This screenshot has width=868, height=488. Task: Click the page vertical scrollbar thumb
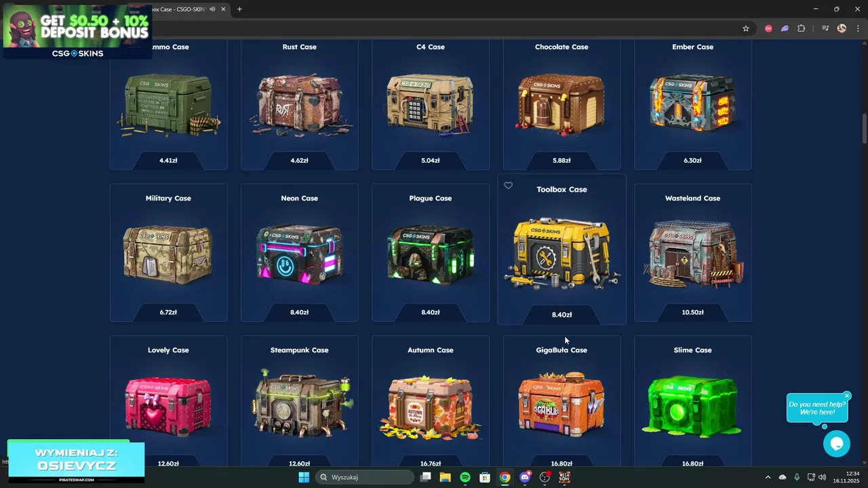coord(864,128)
